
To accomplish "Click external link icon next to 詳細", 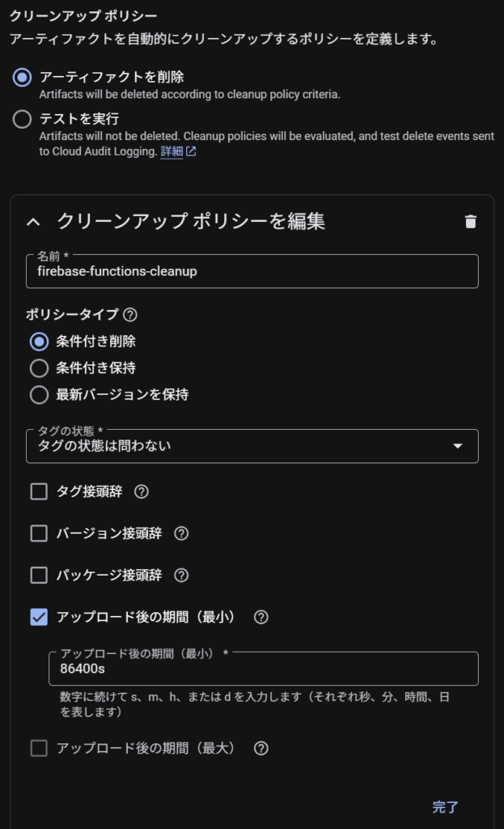I will coord(191,151).
